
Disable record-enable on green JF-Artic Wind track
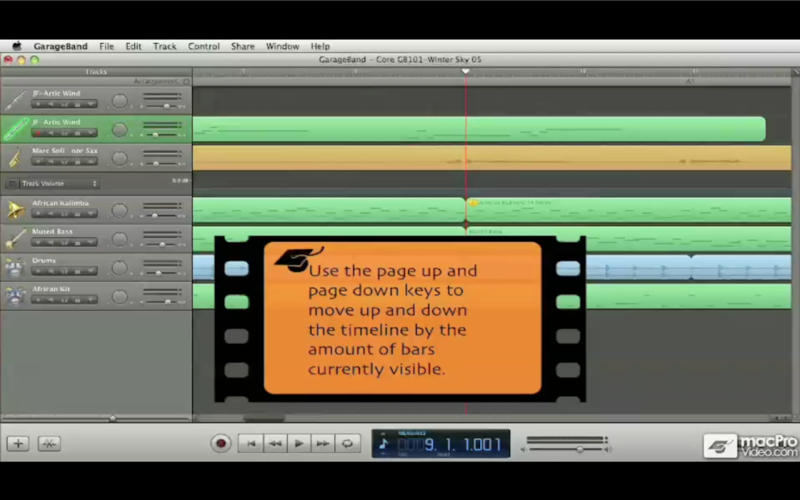38,134
